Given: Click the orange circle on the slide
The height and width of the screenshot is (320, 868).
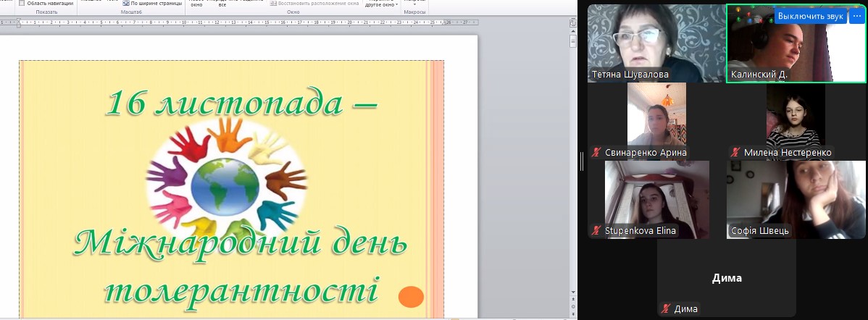Looking at the screenshot, I should click(411, 296).
